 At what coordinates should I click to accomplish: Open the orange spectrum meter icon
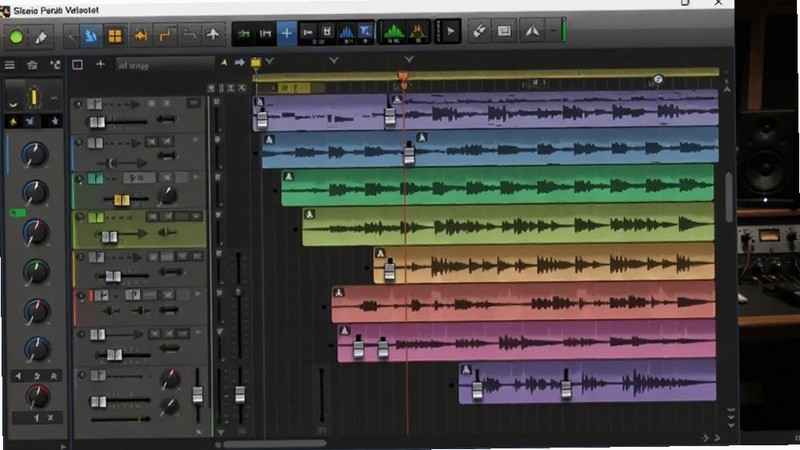[x=418, y=33]
